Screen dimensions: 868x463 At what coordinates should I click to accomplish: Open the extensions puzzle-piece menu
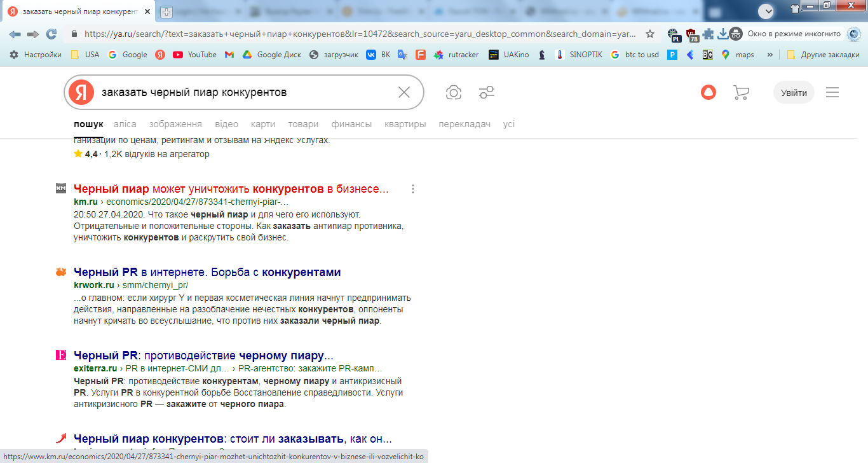[x=708, y=34]
